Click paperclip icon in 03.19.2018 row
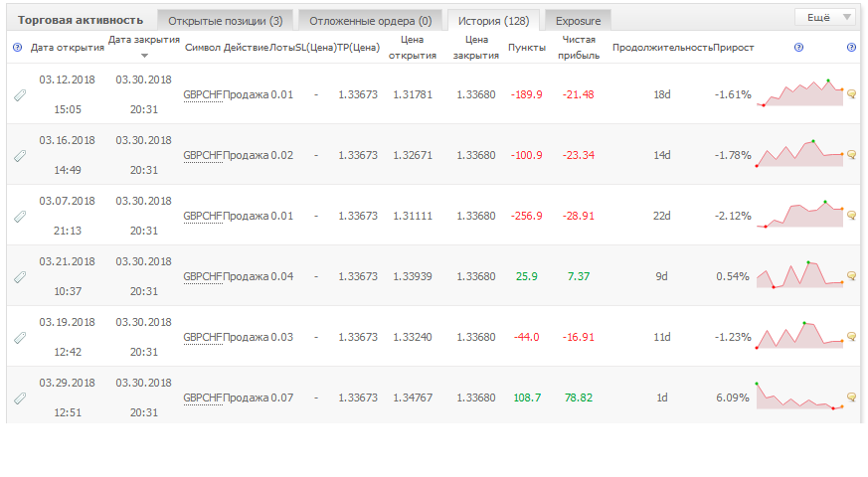868x477 pixels. click(x=20, y=338)
